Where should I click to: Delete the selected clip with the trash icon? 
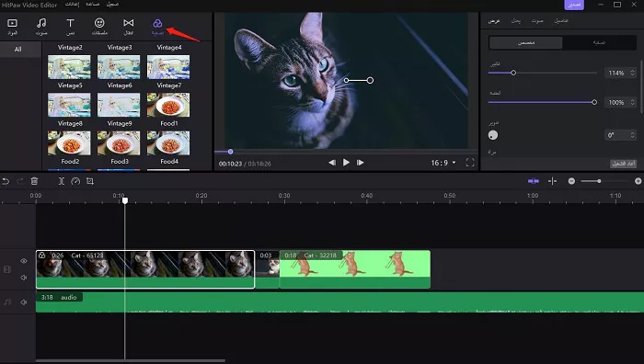pos(35,181)
